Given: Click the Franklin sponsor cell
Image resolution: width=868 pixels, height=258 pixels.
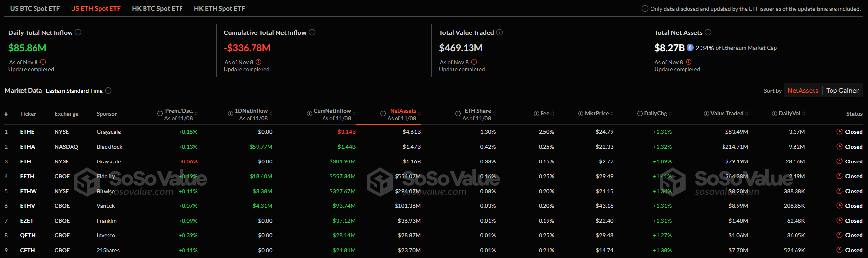Looking at the screenshot, I should (107, 221).
